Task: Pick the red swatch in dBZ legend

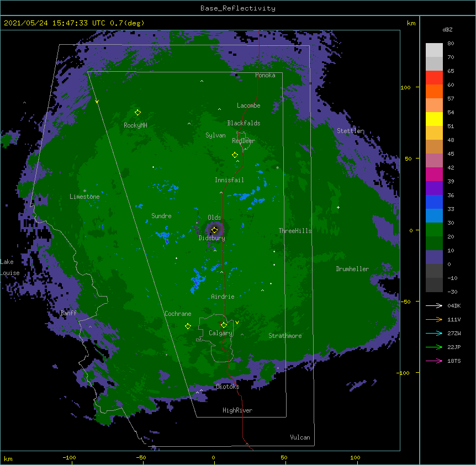Action: coord(434,77)
